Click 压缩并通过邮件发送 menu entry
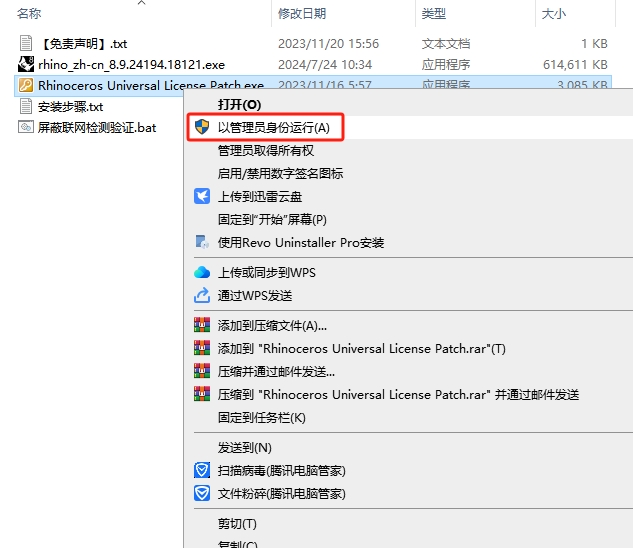This screenshot has height=548, width=633. (x=276, y=371)
